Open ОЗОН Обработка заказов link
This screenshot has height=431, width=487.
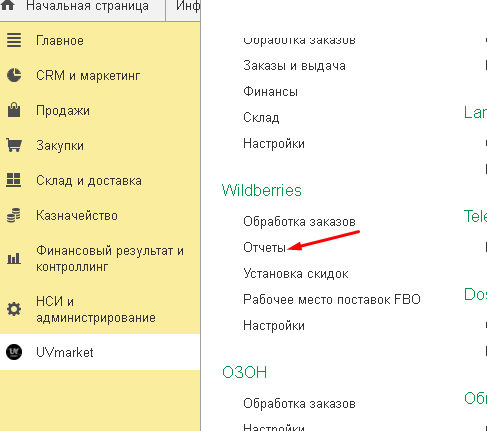(x=299, y=403)
